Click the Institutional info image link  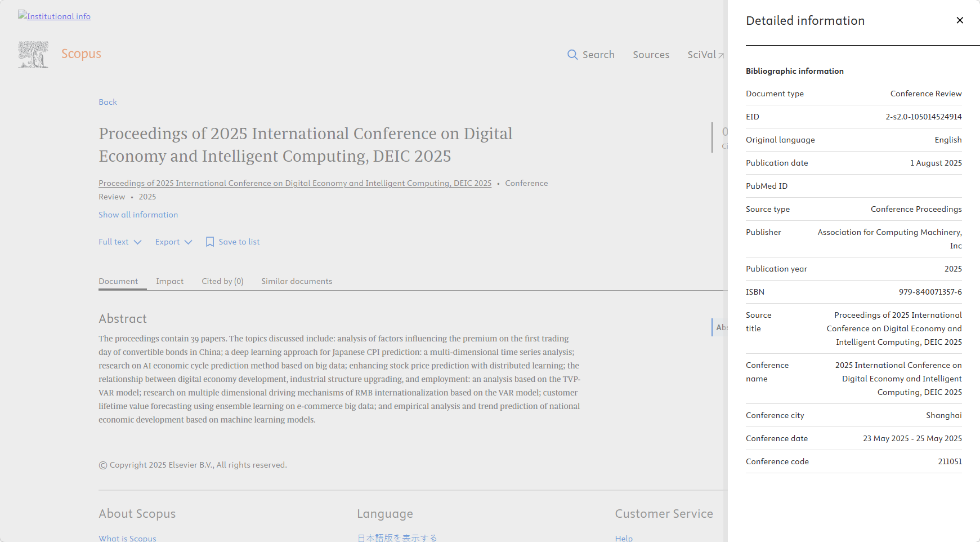coord(54,16)
